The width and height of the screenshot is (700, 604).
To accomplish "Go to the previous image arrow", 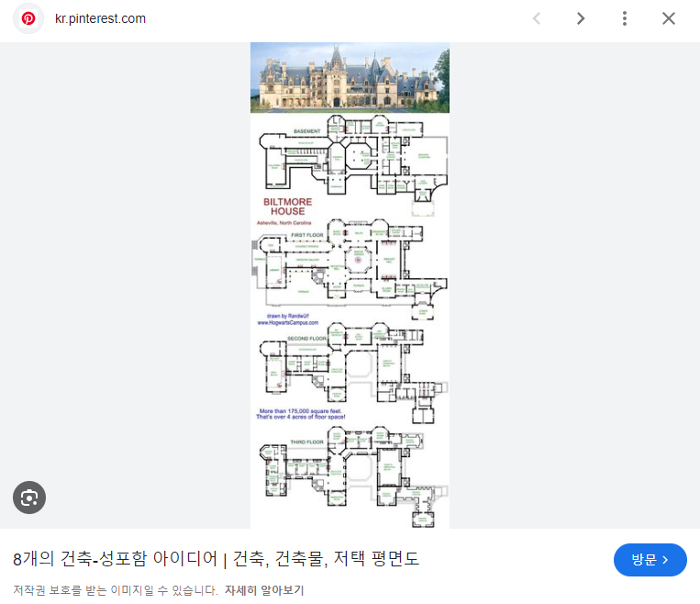I will coord(537,18).
